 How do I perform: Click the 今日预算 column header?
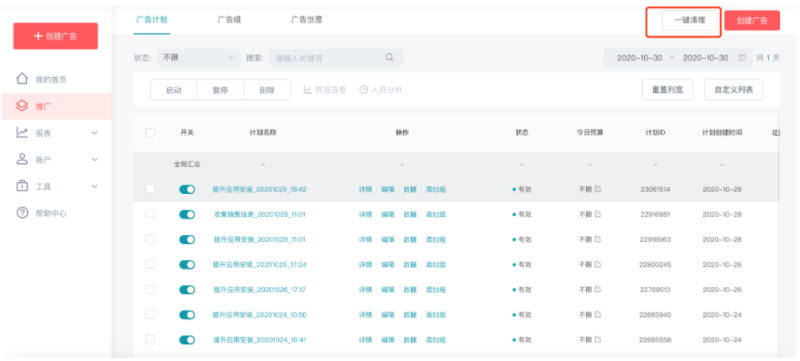(590, 133)
